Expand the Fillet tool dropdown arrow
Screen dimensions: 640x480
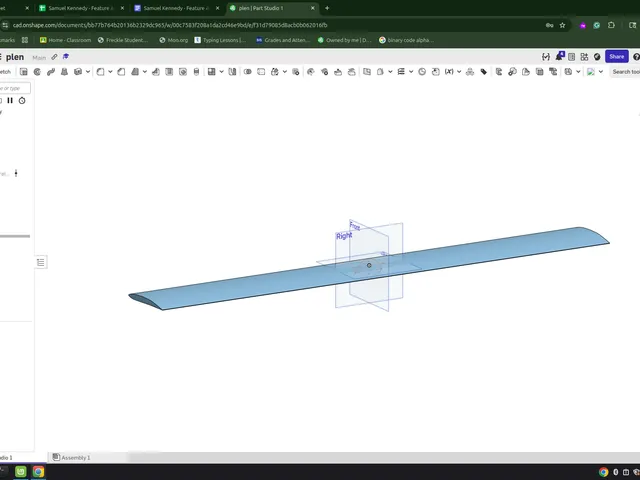tap(110, 72)
